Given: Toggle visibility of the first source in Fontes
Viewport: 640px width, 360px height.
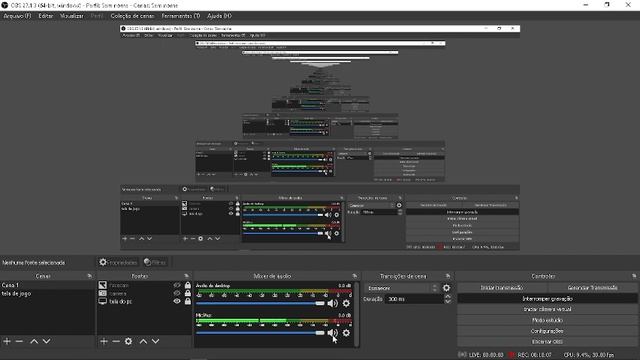Looking at the screenshot, I should (177, 285).
